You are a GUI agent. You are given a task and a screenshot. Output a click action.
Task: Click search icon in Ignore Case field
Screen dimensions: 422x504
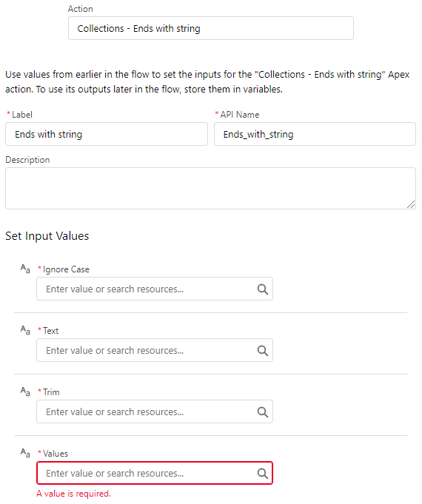click(263, 289)
